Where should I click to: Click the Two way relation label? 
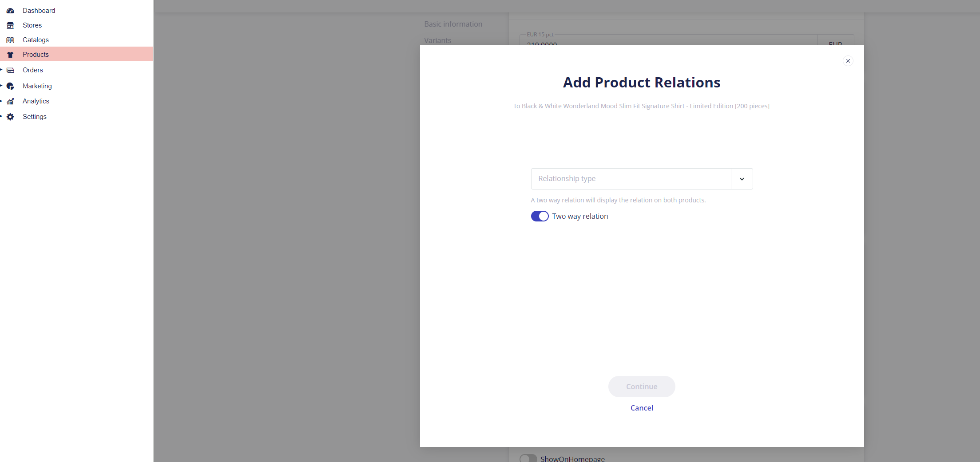pos(580,216)
